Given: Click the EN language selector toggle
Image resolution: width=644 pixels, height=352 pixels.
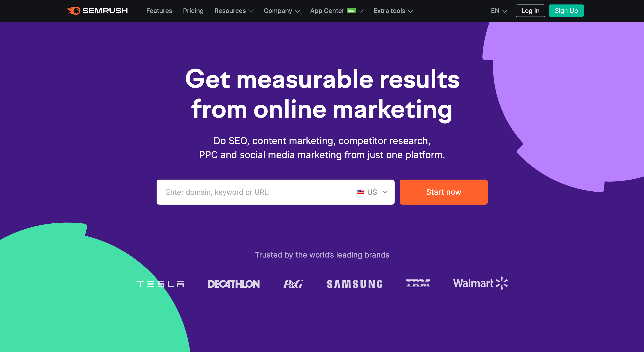Looking at the screenshot, I should coord(498,11).
